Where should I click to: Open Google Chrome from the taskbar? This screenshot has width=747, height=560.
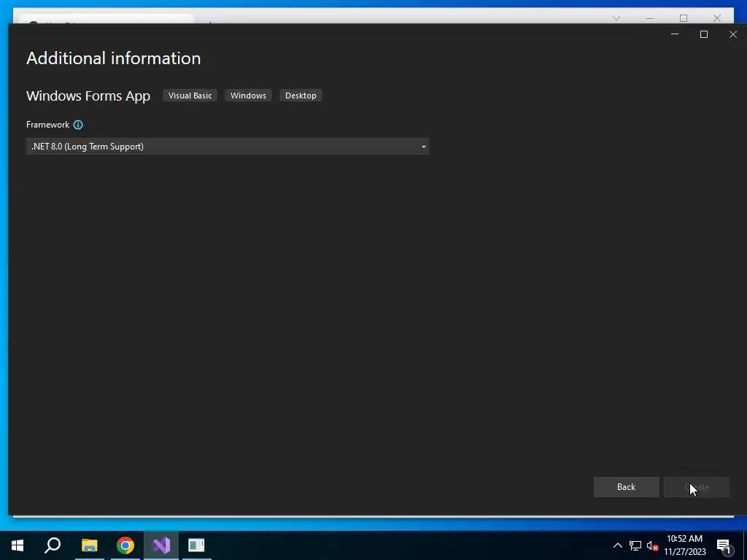[125, 545]
